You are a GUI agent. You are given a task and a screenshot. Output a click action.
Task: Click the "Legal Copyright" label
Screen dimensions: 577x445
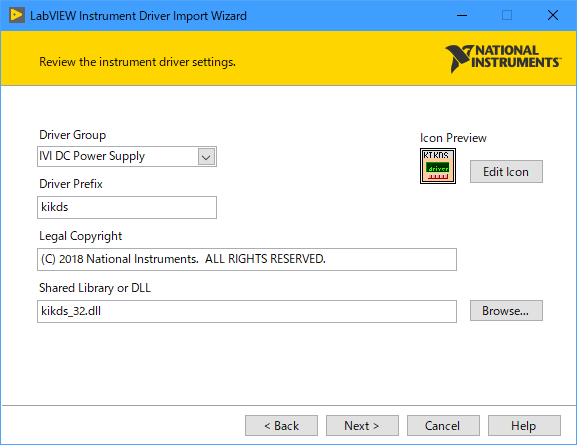(x=80, y=236)
